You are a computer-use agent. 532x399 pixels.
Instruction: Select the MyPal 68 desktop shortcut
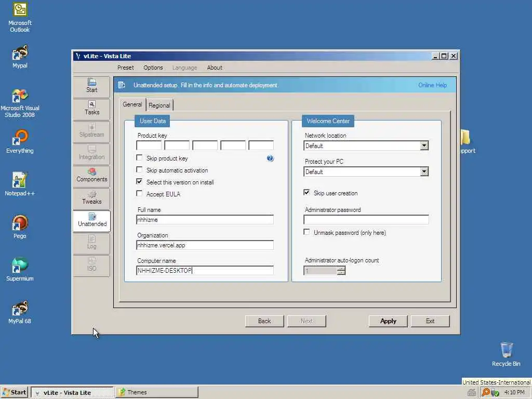pos(20,312)
